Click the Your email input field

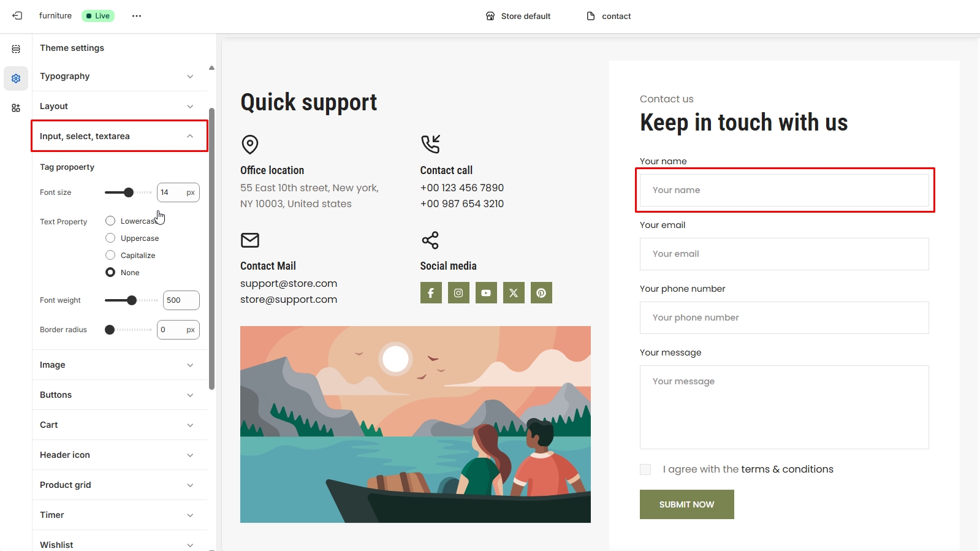[x=784, y=254]
